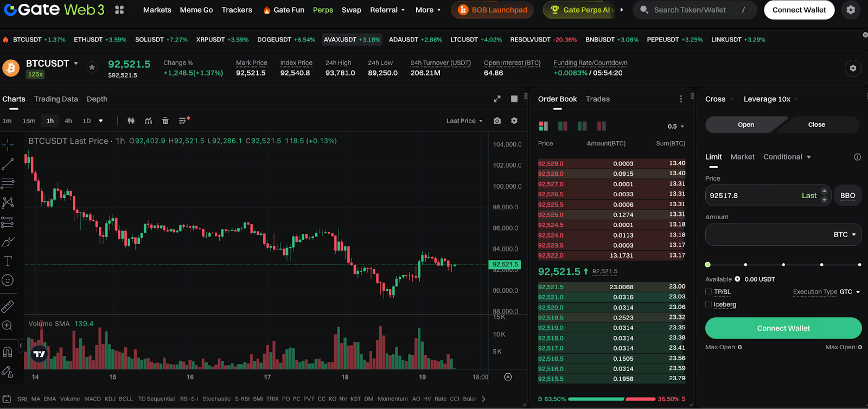
Task: Click the plus icon next to Available
Action: [737, 279]
